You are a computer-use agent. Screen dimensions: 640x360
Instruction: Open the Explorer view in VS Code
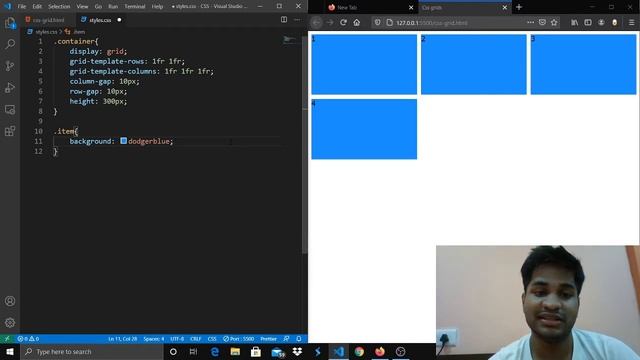click(x=10, y=23)
